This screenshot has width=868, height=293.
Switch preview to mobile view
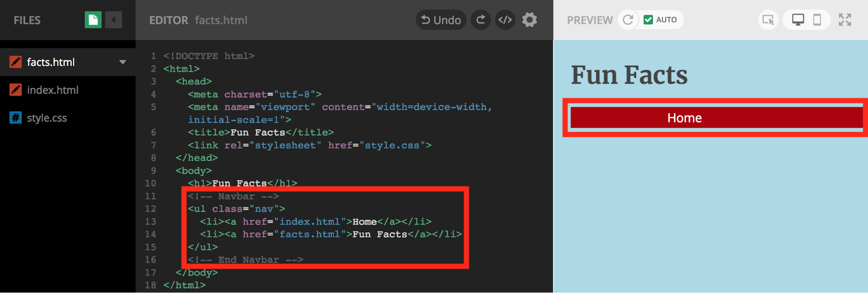point(817,20)
